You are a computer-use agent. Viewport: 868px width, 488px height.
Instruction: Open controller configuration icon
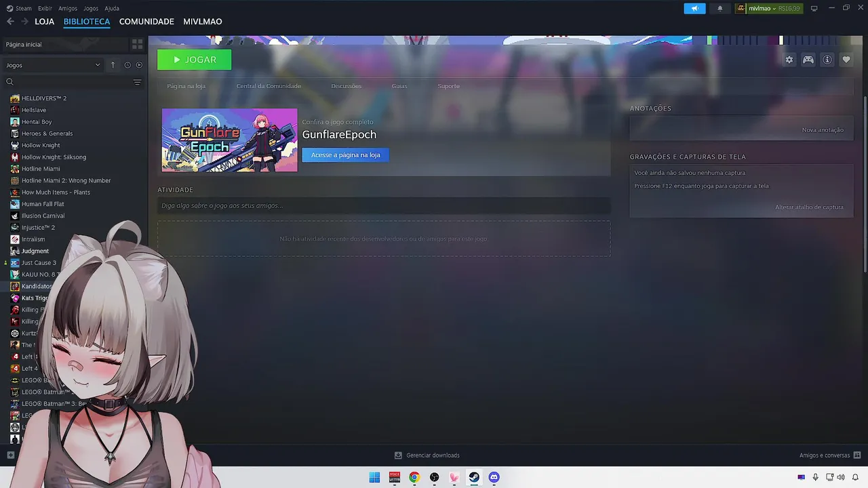[808, 60]
